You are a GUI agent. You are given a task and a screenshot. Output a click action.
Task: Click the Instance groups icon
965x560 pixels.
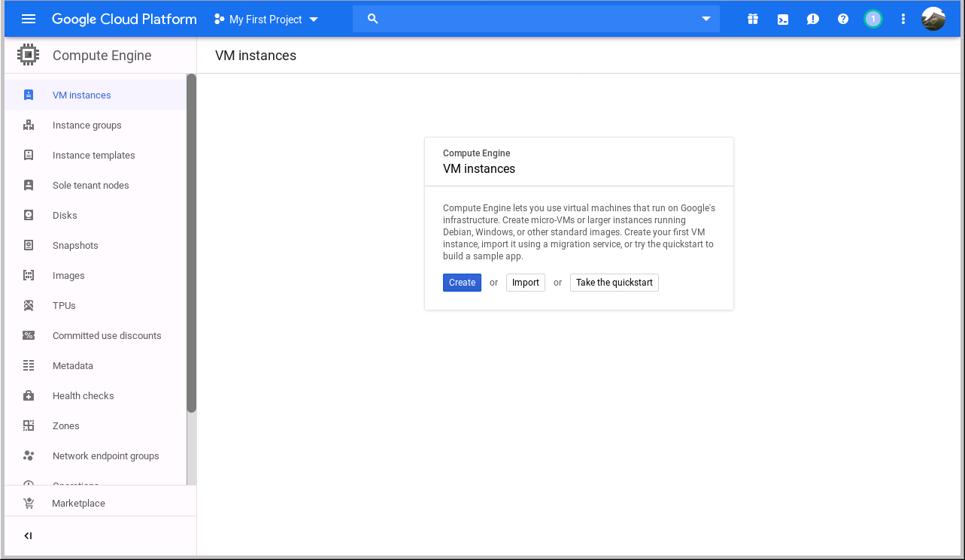click(29, 125)
